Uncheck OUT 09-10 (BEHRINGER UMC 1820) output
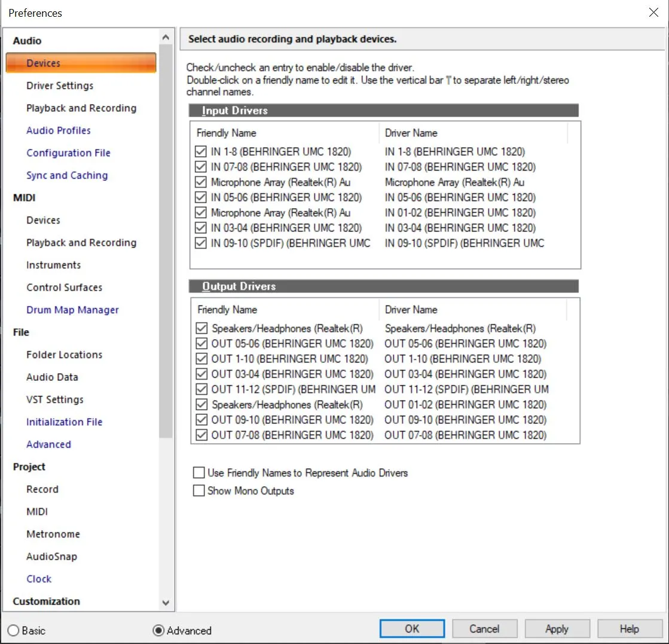The height and width of the screenshot is (644, 669). tap(201, 420)
